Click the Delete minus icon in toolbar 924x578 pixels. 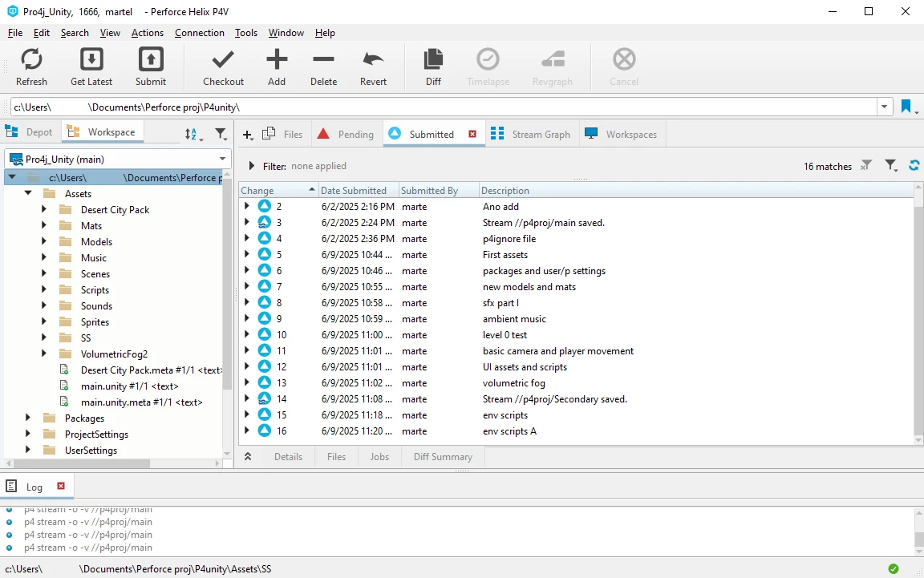click(323, 59)
